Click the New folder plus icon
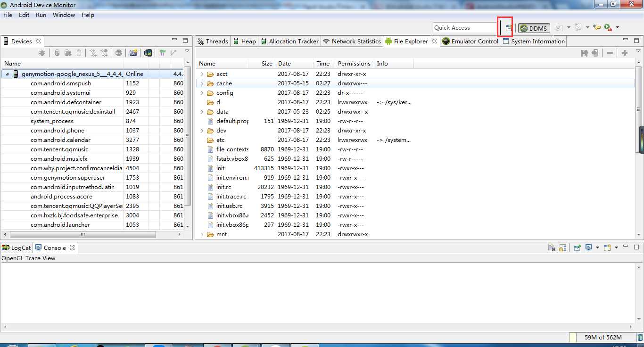The image size is (644, 347). (x=625, y=53)
